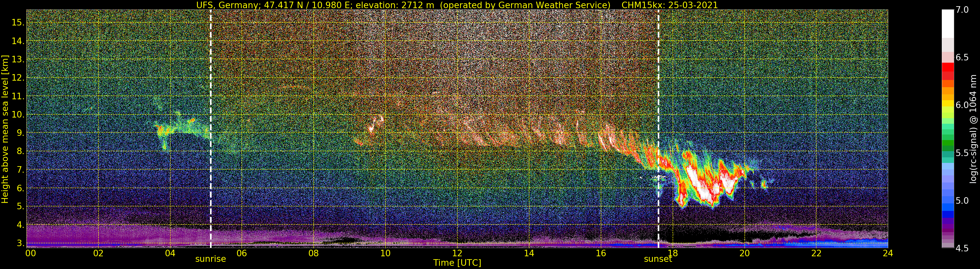This screenshot has width=980, height=269.
Task: Click the '10.' height axis tick
Action: pos(18,115)
